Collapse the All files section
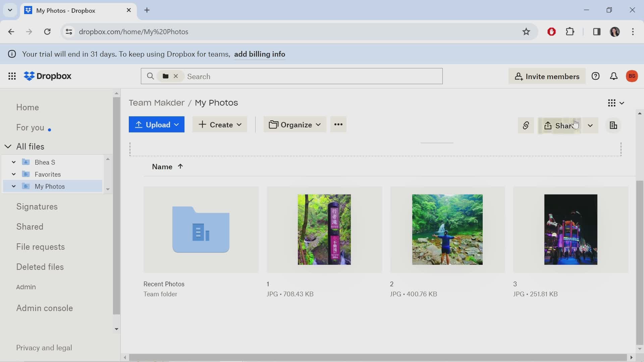This screenshot has width=644, height=362. pos(8,146)
